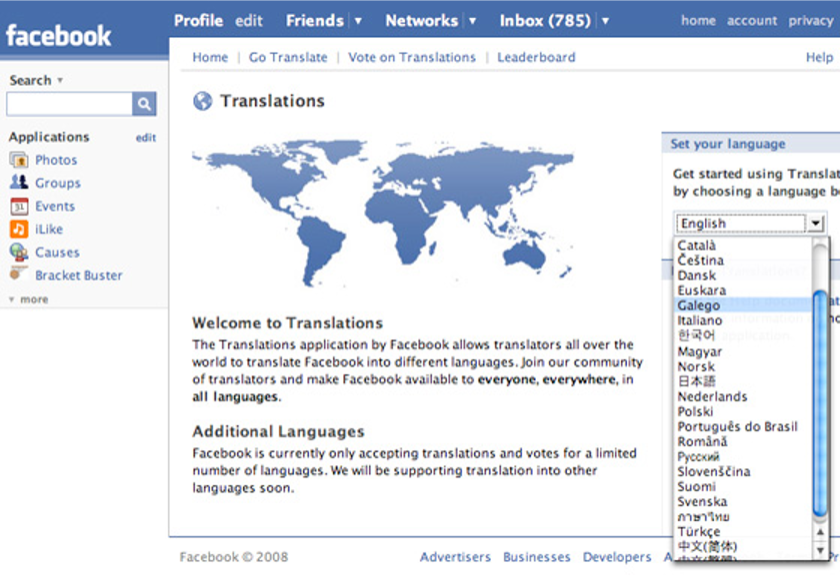The height and width of the screenshot is (585, 840).
Task: Click the Facebook logo
Action: click(x=58, y=36)
